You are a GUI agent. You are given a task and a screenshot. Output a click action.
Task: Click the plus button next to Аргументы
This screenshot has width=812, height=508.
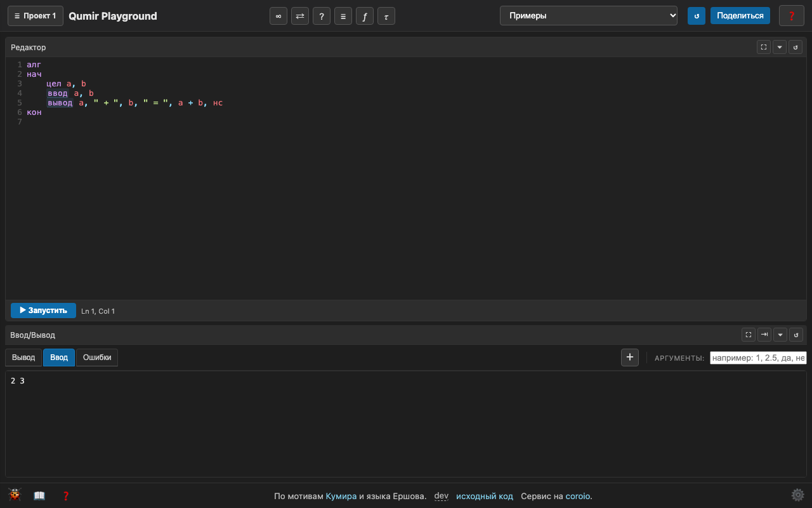[x=629, y=358]
